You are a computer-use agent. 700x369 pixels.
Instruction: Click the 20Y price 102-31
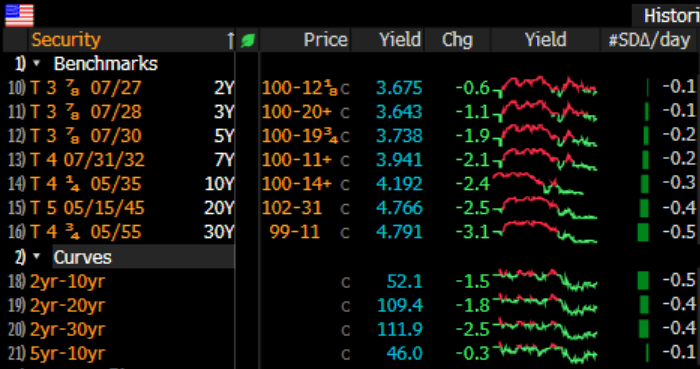(292, 208)
